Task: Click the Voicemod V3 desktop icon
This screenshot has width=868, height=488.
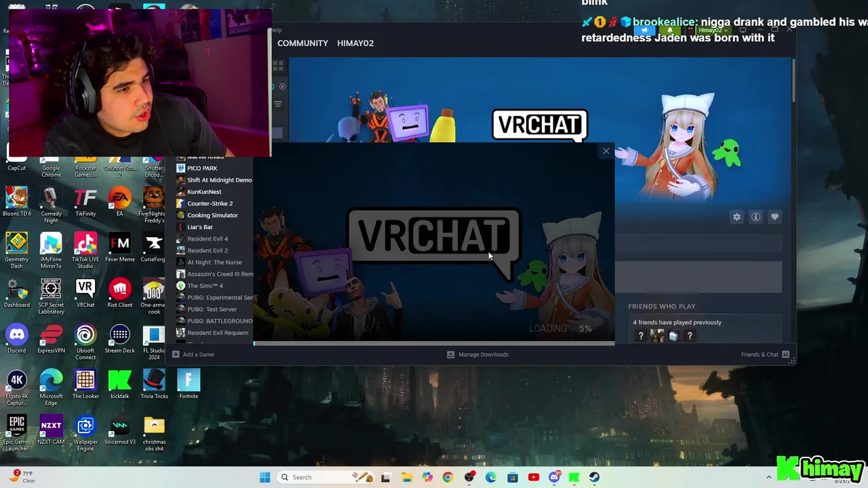Action: (120, 430)
